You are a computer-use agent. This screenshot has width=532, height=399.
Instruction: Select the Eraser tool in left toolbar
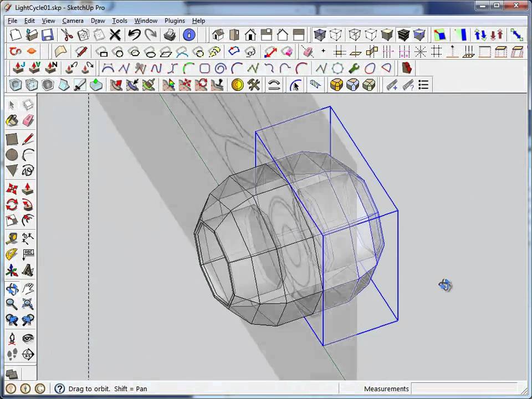[28, 120]
